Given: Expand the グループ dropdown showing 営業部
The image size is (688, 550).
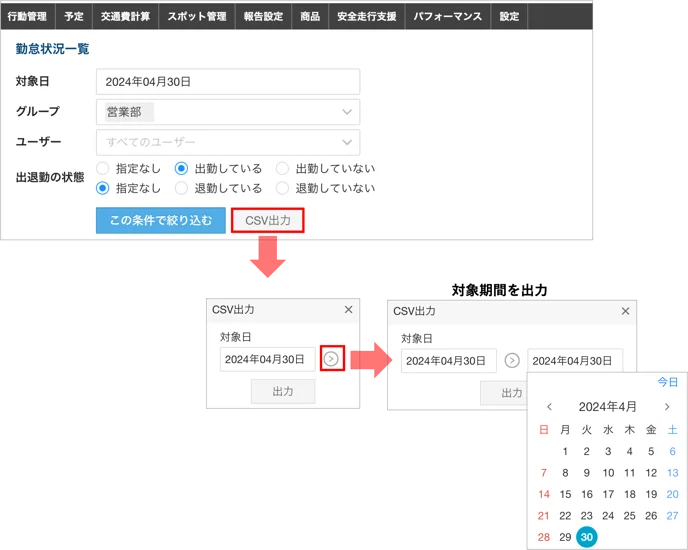Looking at the screenshot, I should [x=228, y=112].
